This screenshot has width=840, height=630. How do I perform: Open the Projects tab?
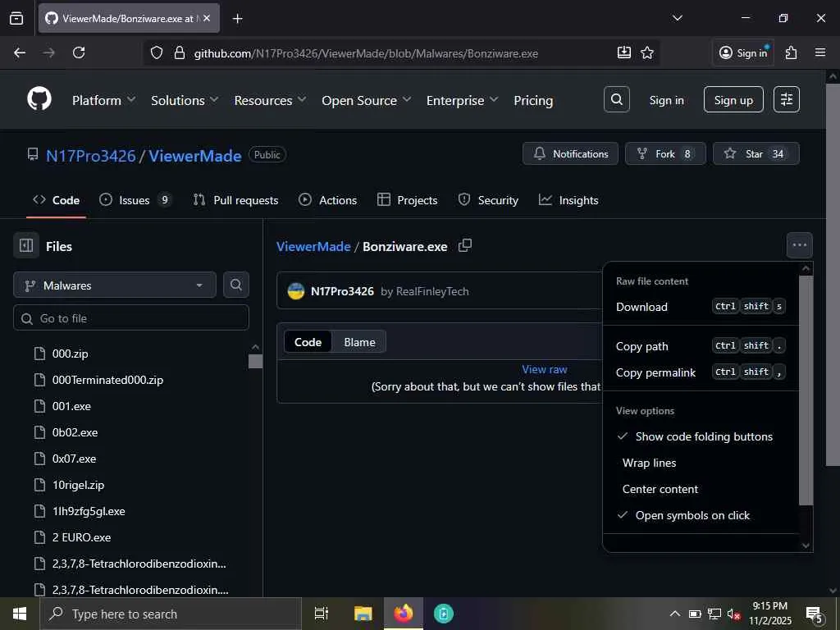(x=407, y=200)
